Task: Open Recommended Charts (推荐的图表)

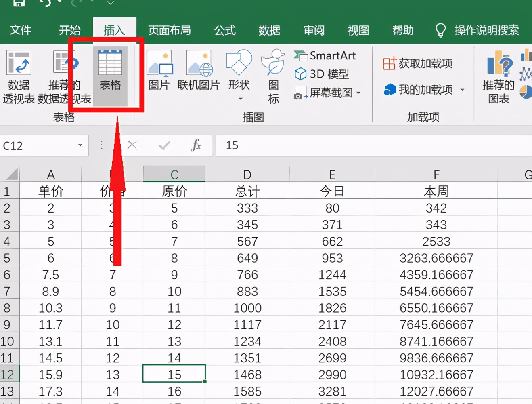Action: point(499,76)
